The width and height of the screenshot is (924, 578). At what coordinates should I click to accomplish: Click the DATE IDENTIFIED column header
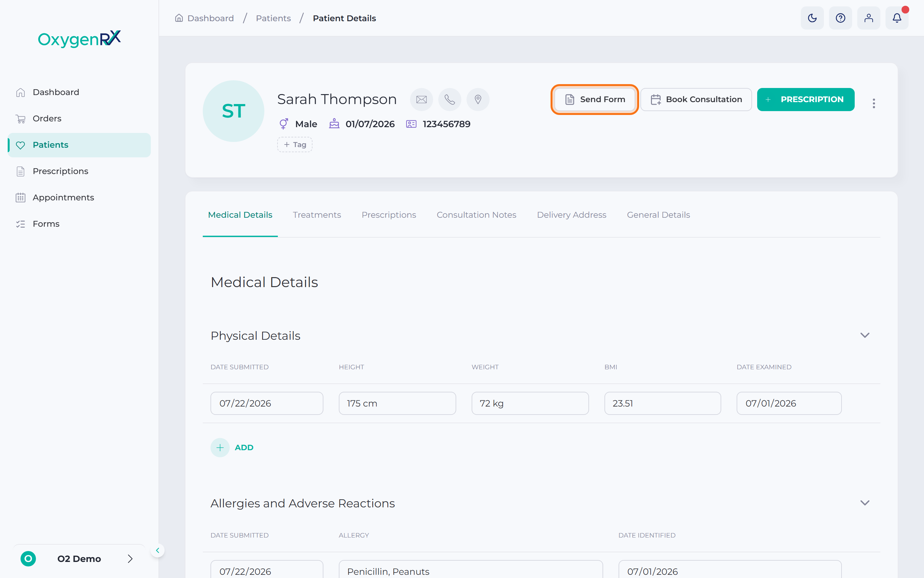tap(647, 535)
